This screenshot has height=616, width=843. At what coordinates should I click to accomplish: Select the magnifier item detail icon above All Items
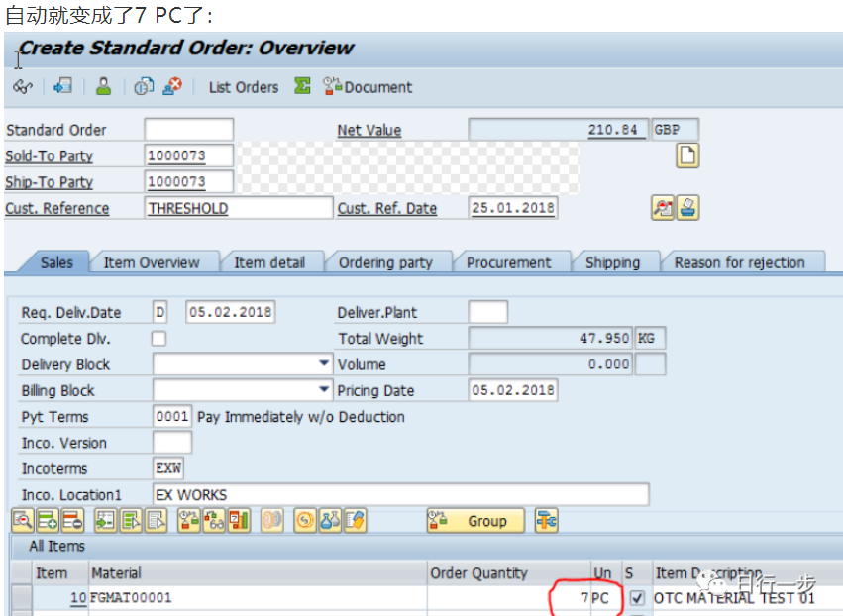point(22,520)
